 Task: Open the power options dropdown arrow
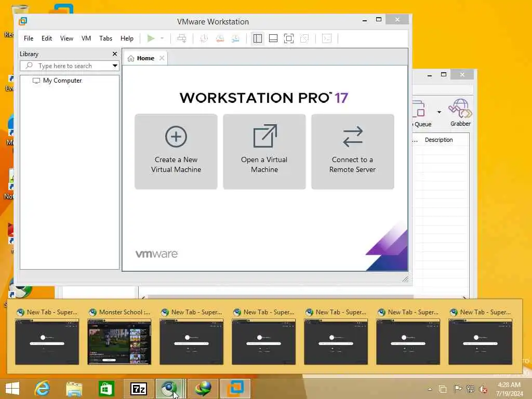click(162, 38)
